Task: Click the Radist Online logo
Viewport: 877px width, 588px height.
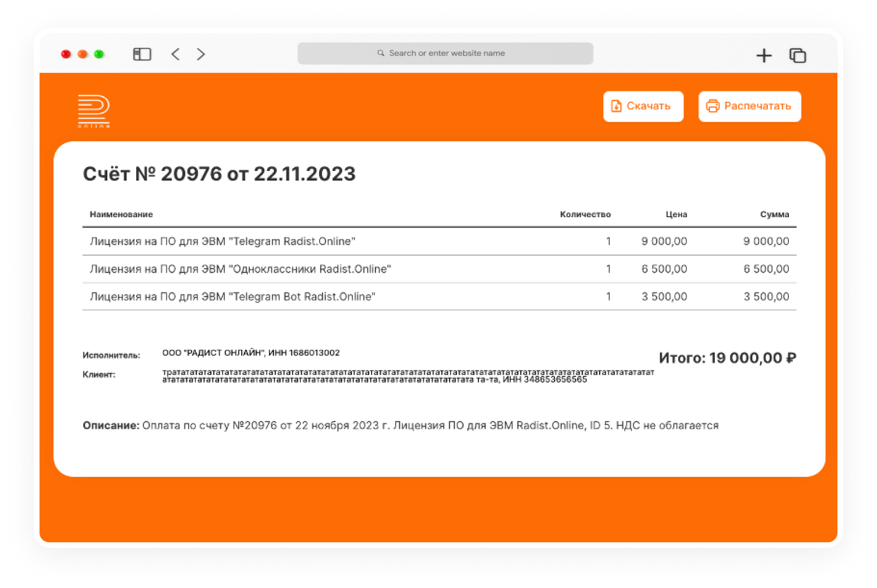Action: [94, 111]
